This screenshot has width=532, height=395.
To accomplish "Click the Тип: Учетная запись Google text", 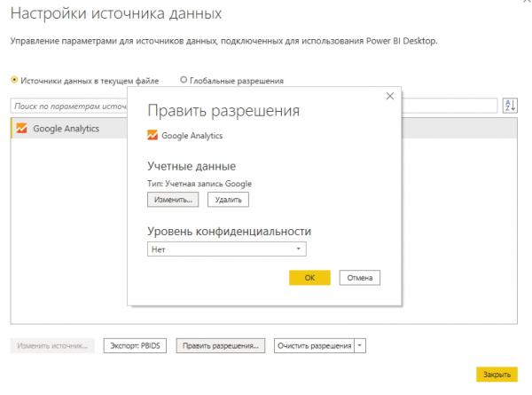I will tap(199, 184).
